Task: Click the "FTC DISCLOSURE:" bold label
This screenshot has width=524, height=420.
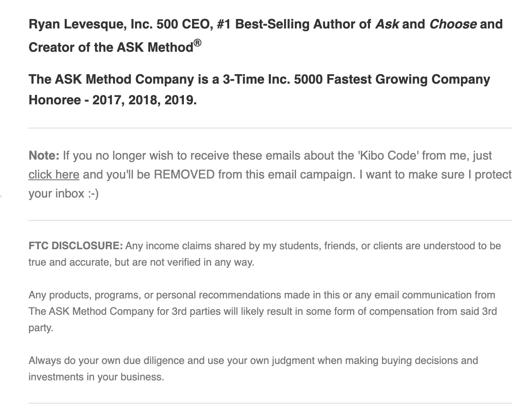Action: tap(76, 246)
